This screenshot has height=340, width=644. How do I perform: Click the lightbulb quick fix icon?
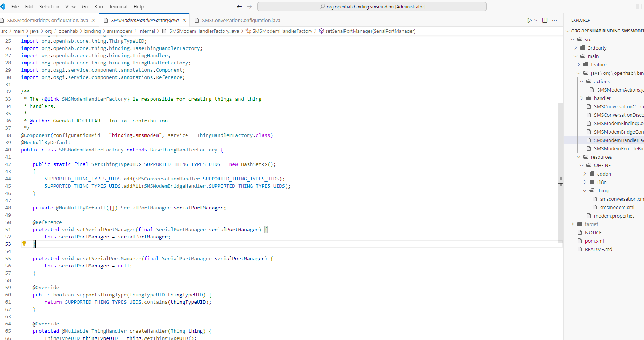pos(24,243)
